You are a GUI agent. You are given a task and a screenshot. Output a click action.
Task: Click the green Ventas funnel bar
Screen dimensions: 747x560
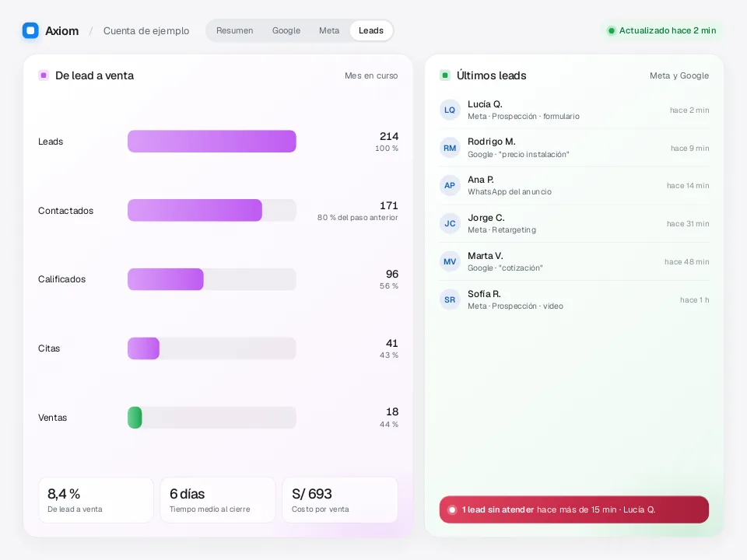point(135,418)
